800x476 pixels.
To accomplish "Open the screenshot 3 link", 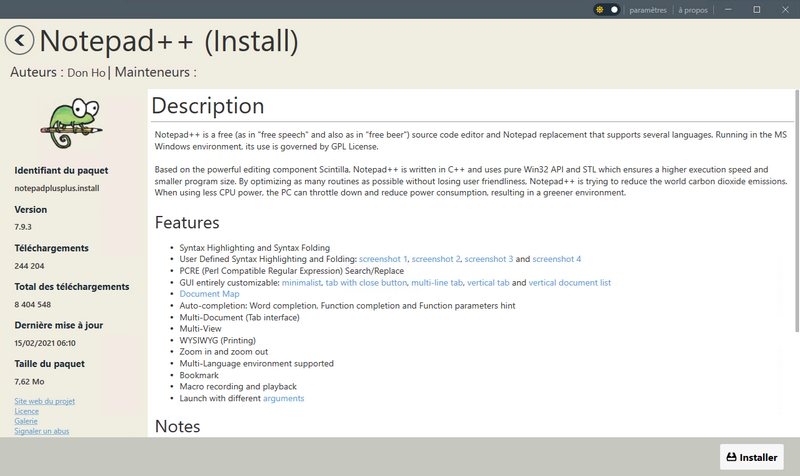I will pos(489,259).
